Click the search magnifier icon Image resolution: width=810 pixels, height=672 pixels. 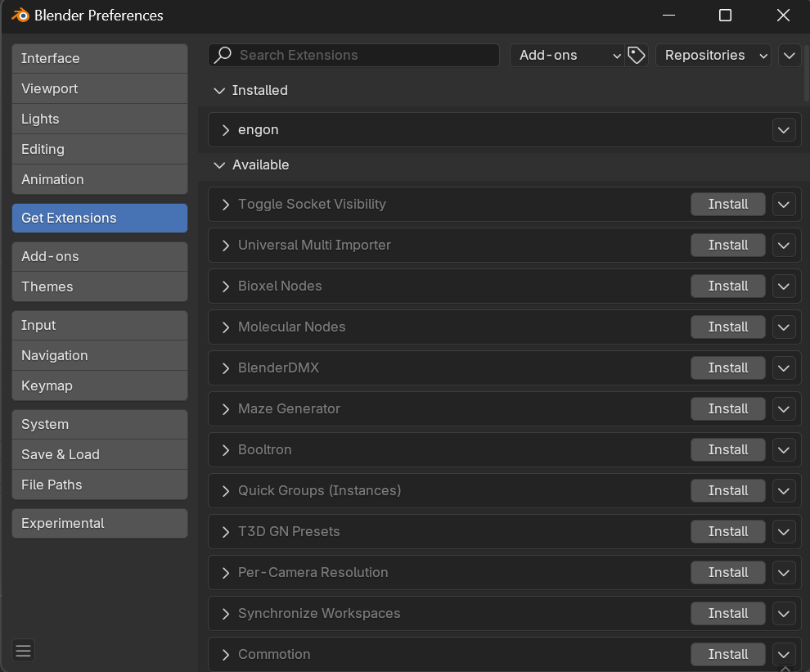(x=221, y=55)
